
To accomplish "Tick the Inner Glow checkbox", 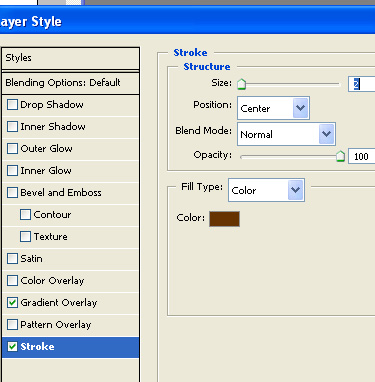I will pyautogui.click(x=12, y=171).
